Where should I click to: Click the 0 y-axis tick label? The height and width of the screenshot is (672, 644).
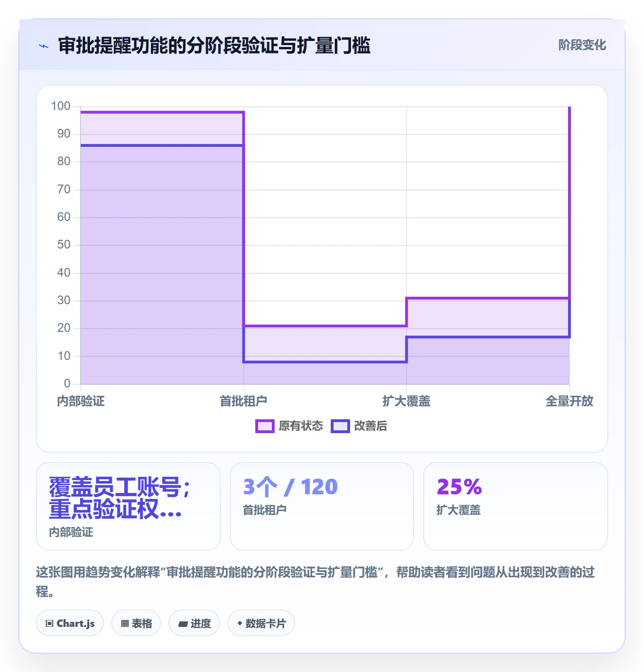point(67,383)
